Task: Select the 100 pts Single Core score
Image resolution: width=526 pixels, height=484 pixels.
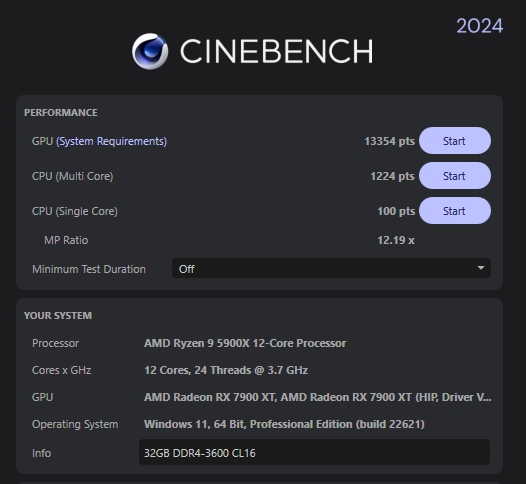Action: [396, 211]
